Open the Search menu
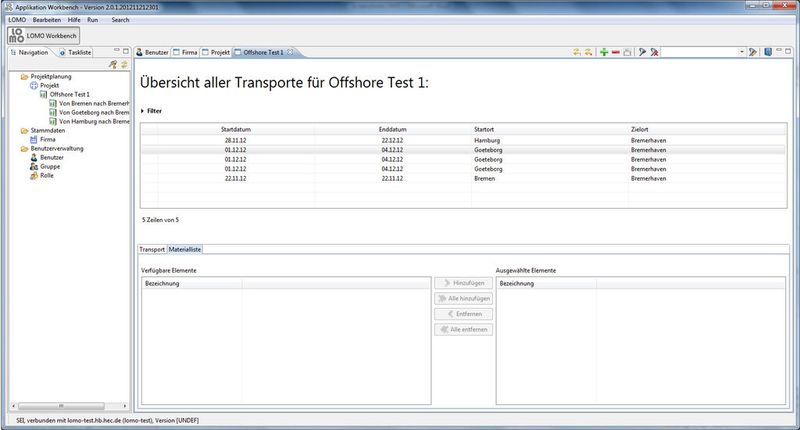800x430 pixels. coord(120,20)
